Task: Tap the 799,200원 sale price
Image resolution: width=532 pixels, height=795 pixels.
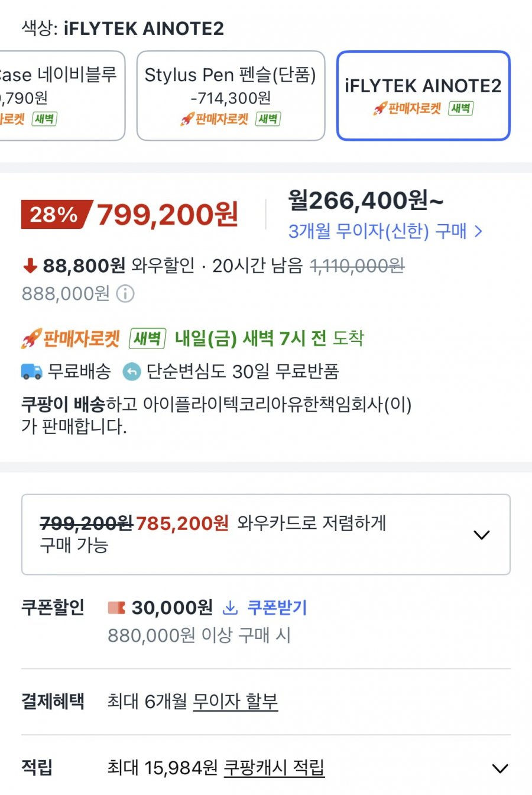Action: click(x=168, y=214)
